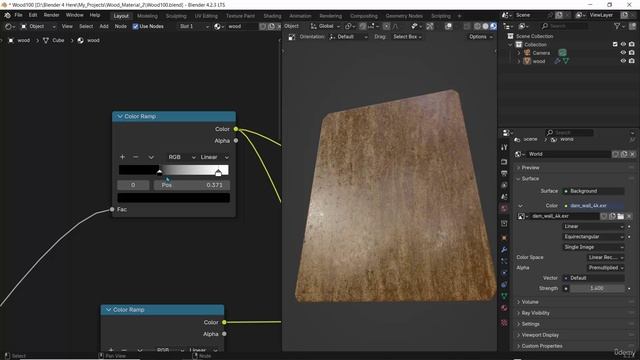This screenshot has height=360, width=640.
Task: Collapse the upper Color Ramp node
Action: click(x=120, y=117)
